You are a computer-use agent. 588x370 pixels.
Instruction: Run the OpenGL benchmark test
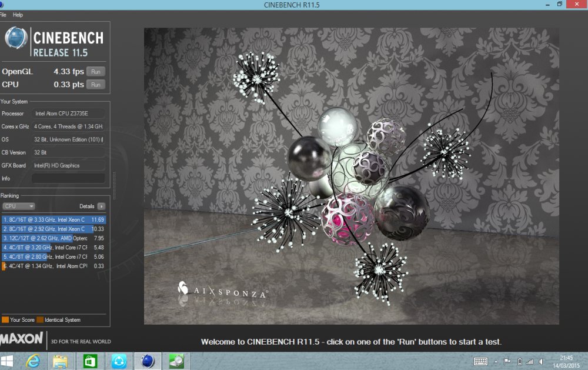(96, 72)
